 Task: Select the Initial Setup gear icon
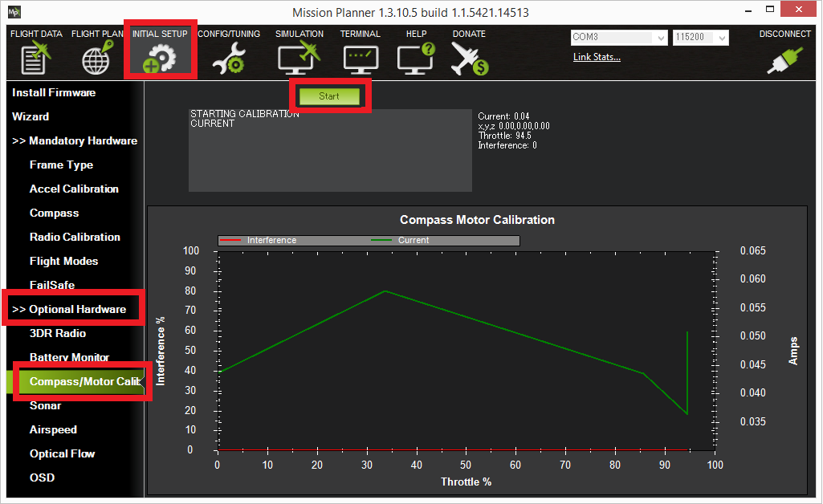[160, 59]
